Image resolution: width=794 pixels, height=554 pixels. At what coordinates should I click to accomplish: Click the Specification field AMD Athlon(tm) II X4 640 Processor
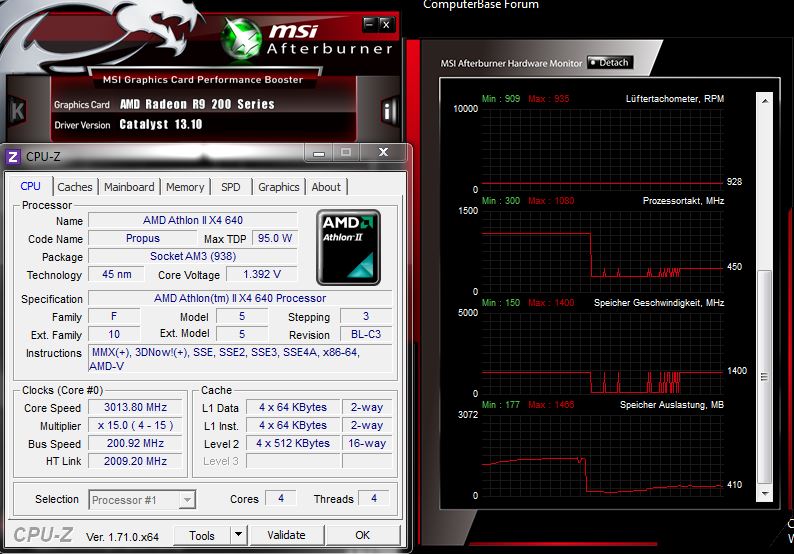tap(240, 298)
